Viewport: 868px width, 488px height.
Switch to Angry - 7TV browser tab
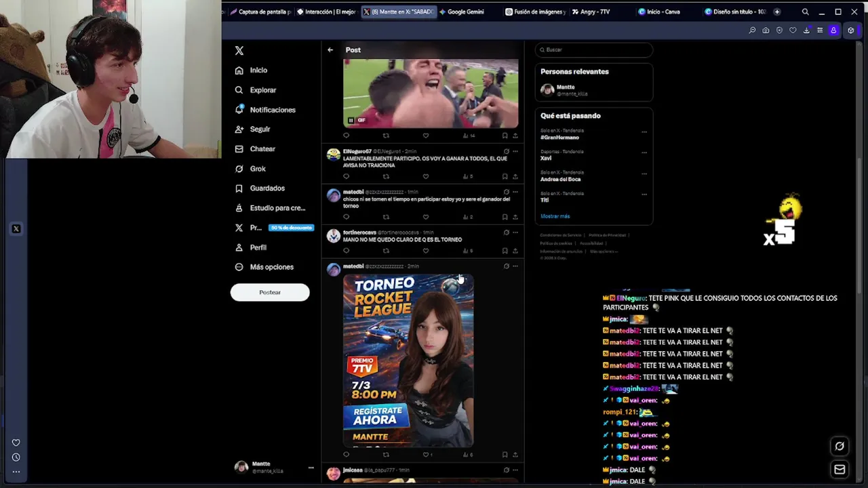[x=595, y=12]
